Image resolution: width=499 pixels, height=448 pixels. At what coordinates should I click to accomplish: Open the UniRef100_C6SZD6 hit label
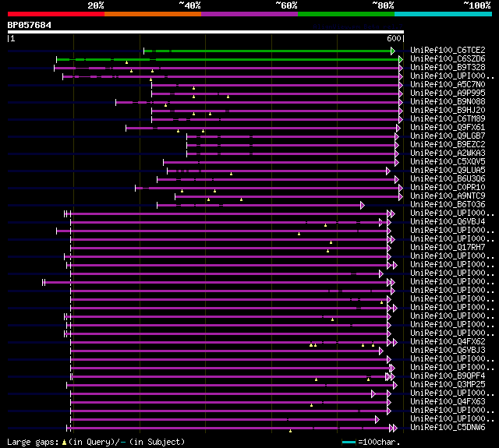(448, 58)
